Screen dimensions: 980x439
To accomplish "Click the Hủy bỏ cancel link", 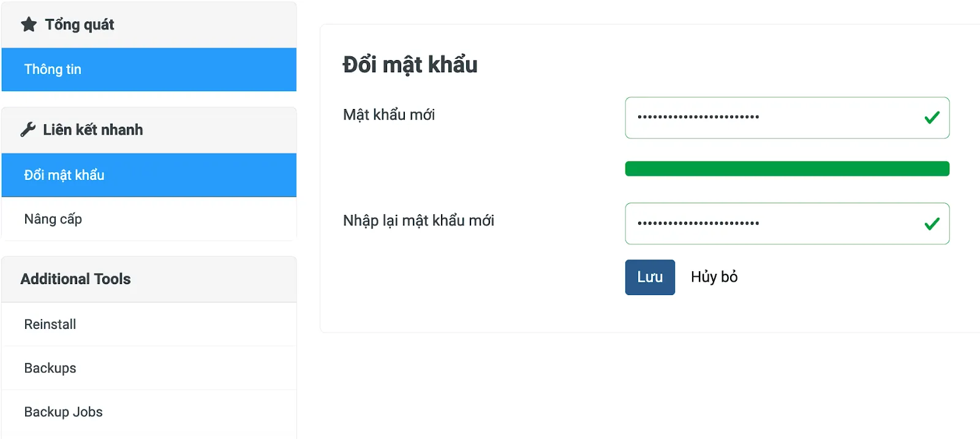I will [x=714, y=277].
